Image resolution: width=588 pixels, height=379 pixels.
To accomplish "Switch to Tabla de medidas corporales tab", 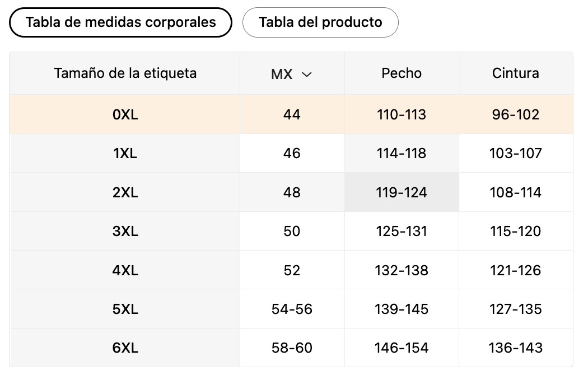I will tap(120, 22).
